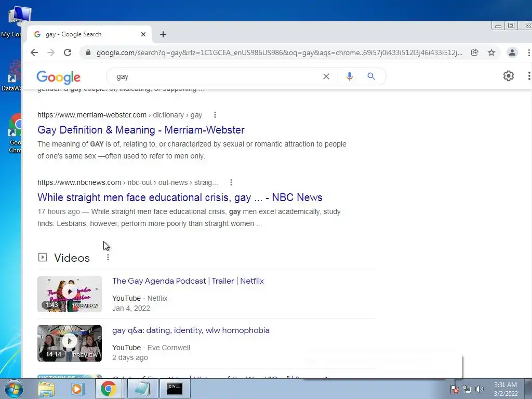Image resolution: width=532 pixels, height=399 pixels.
Task: Open the notepad app on the taskbar
Action: (142, 389)
